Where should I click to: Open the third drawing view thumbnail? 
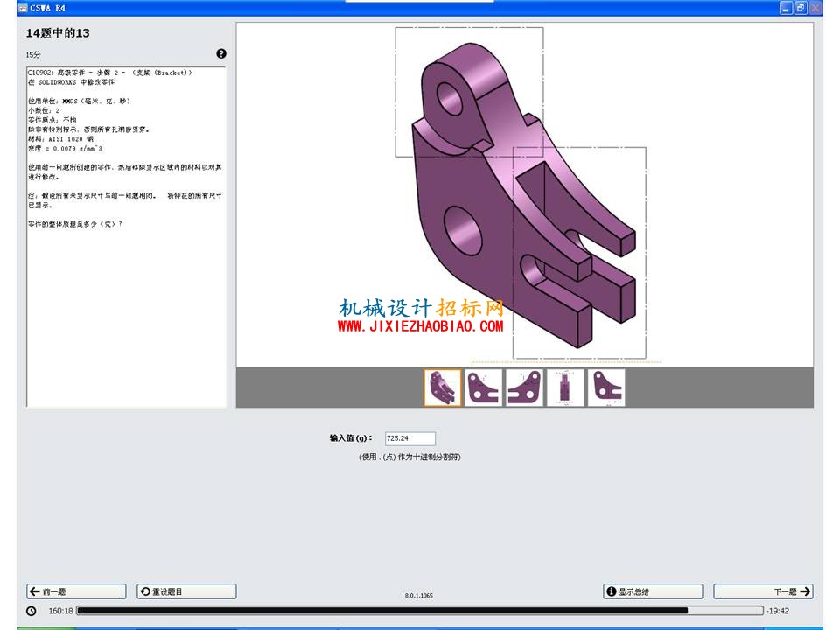524,388
